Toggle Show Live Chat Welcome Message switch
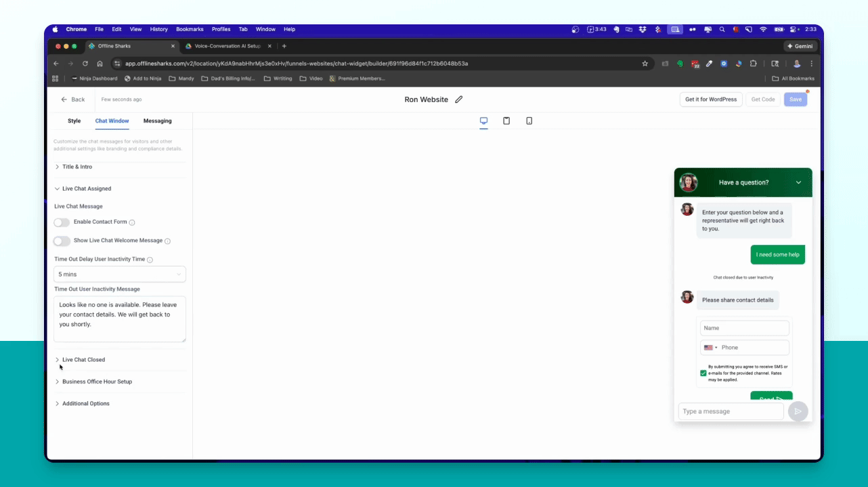868x487 pixels. coord(62,241)
